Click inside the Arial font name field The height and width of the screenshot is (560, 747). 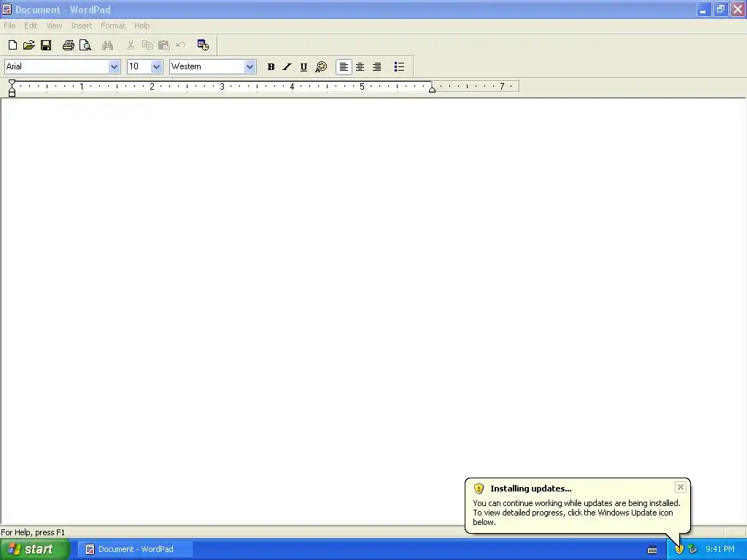(56, 66)
